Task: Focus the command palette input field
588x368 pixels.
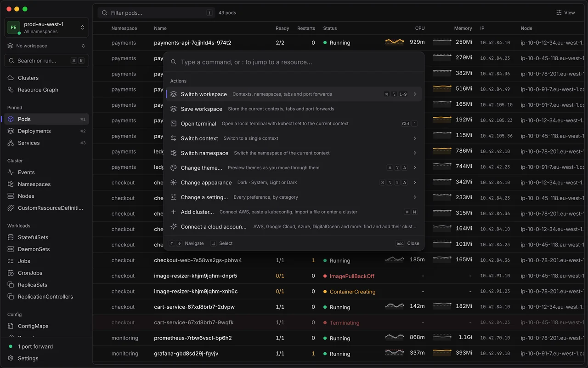Action: pyautogui.click(x=294, y=62)
